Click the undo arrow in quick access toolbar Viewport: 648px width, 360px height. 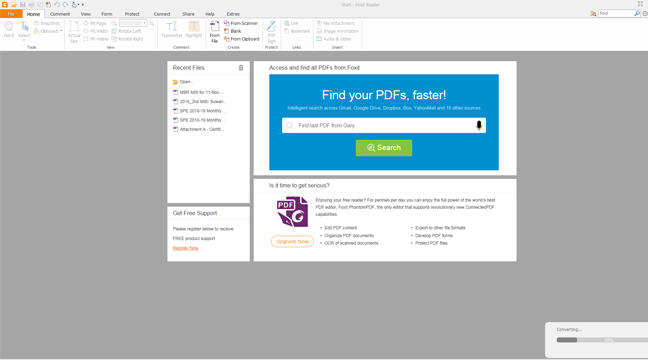(x=57, y=5)
